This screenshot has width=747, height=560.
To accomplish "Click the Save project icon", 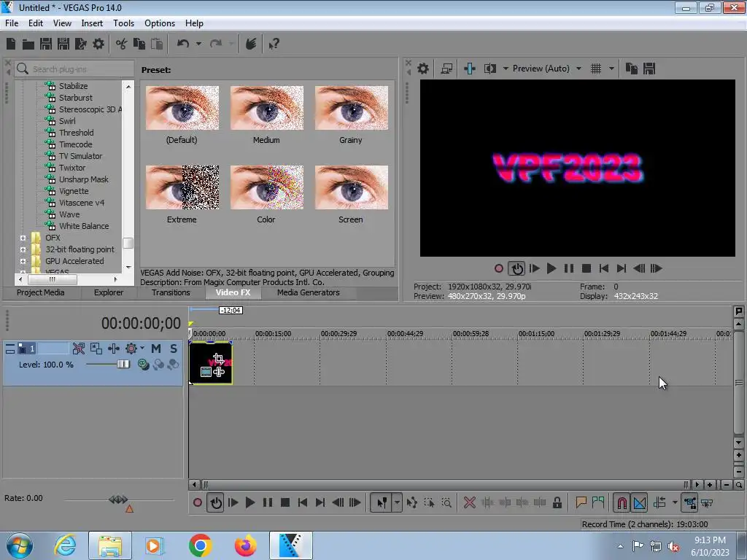I will click(46, 44).
